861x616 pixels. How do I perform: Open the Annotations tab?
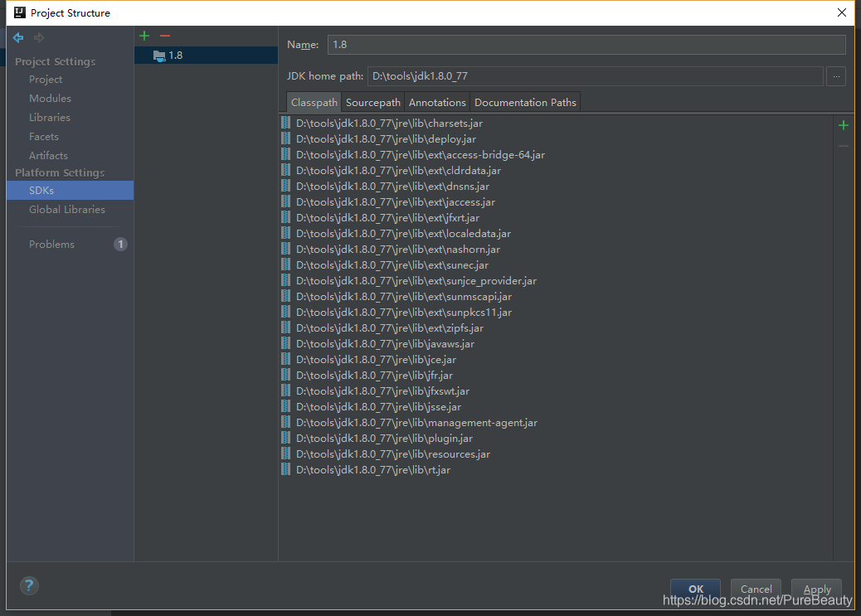tap(437, 103)
